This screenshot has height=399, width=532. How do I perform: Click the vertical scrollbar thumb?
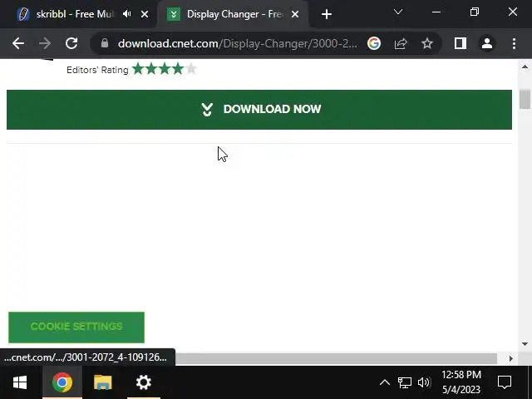[525, 99]
